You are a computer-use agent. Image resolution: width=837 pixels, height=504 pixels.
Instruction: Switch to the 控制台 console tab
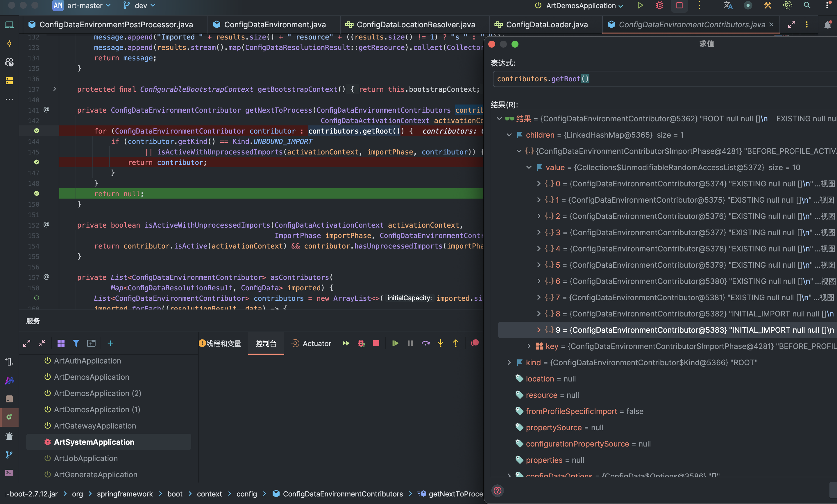(x=266, y=343)
